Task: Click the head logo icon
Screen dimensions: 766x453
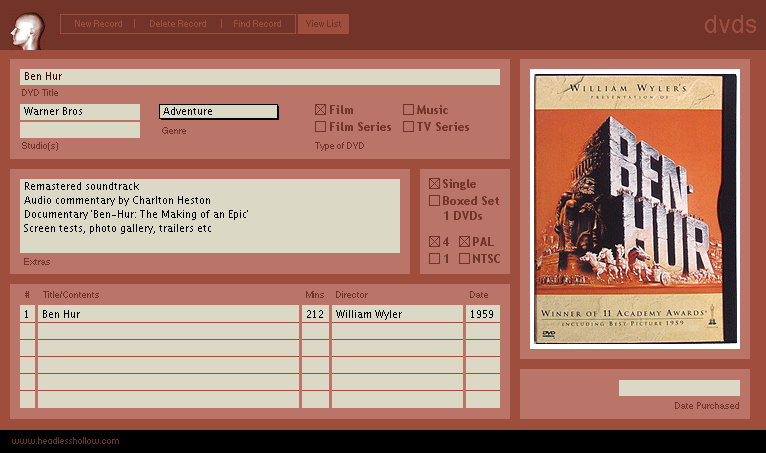Action: pyautogui.click(x=27, y=31)
